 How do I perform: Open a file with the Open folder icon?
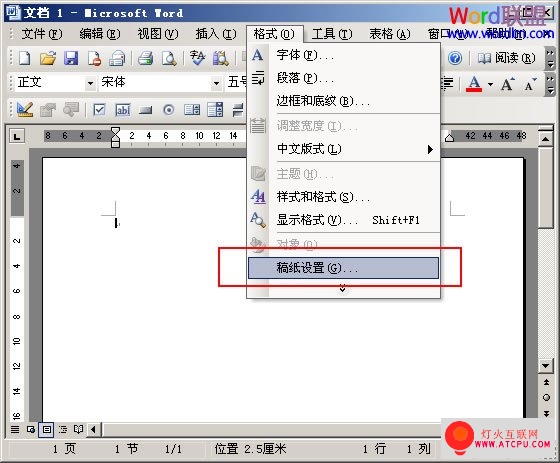48,58
